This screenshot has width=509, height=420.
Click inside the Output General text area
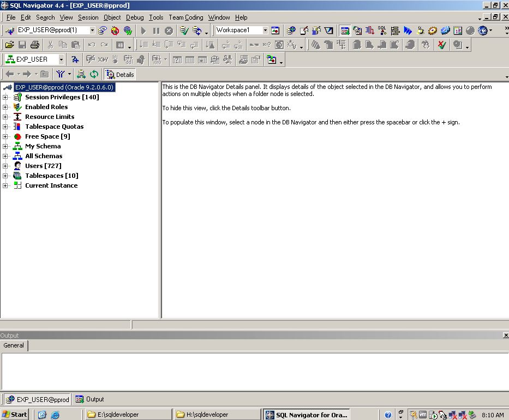(255, 371)
